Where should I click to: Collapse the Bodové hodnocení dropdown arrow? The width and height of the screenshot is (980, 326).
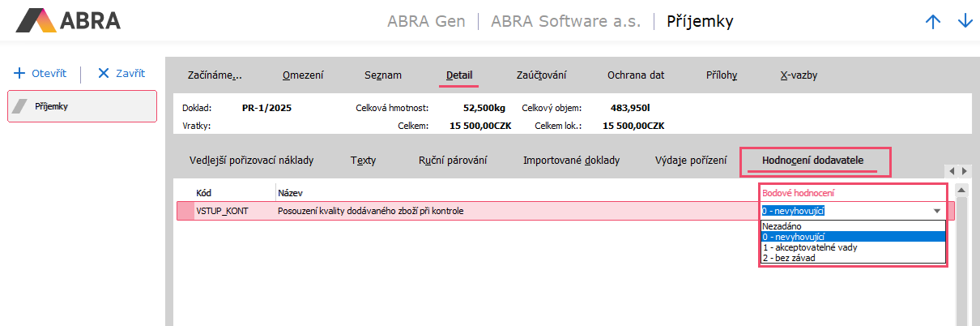click(937, 211)
